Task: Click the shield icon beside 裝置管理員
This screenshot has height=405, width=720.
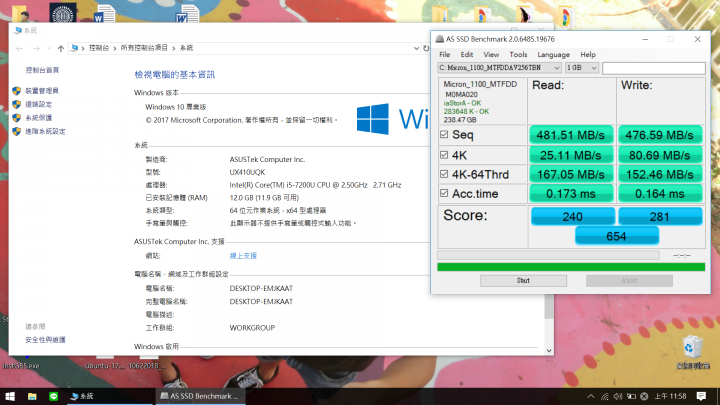Action: [17, 91]
